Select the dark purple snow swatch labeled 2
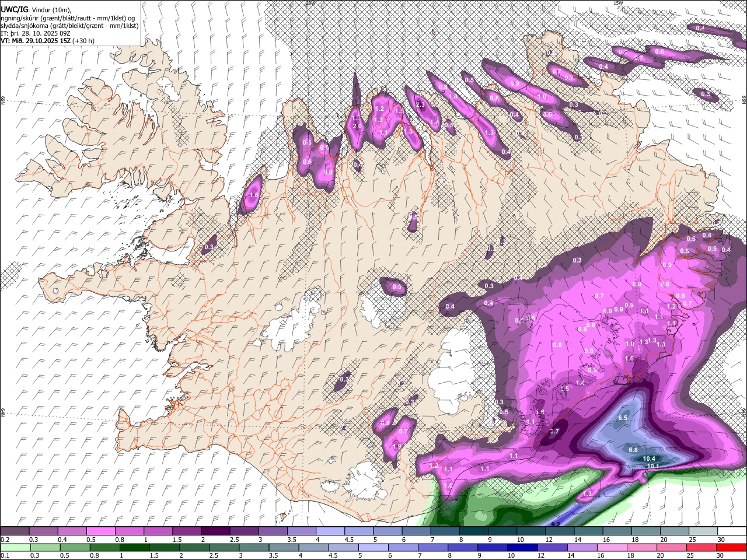The width and height of the screenshot is (747, 560). pos(215,531)
